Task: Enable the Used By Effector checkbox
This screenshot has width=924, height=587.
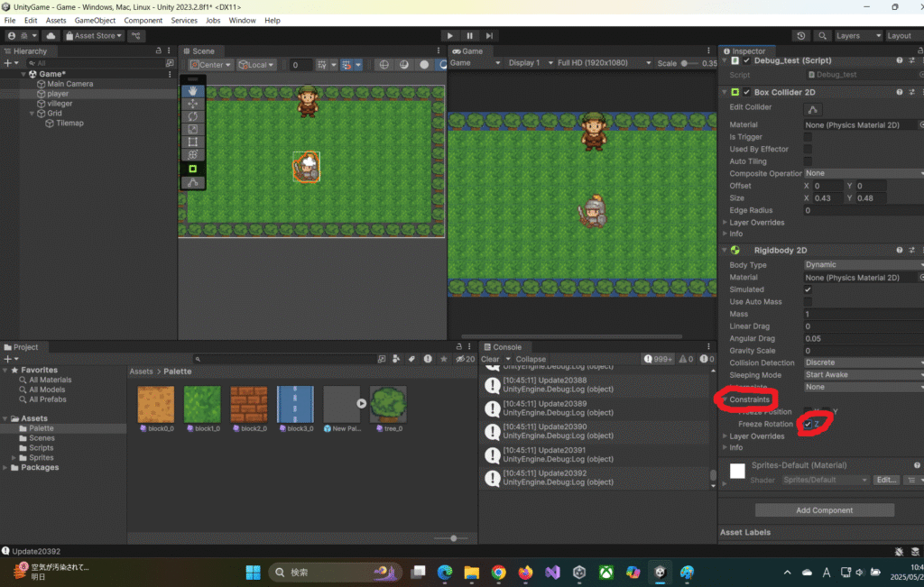Action: click(x=808, y=149)
